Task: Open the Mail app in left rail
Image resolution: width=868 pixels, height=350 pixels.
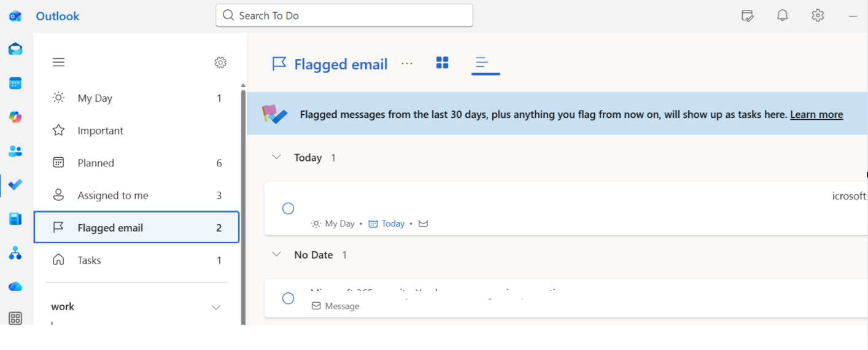Action: [15, 49]
